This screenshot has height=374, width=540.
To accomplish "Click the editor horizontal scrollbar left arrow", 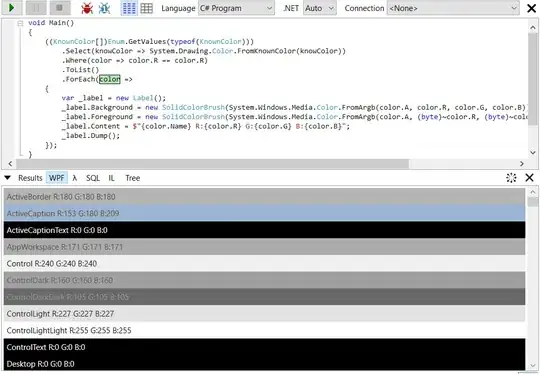I will (x=10, y=164).
